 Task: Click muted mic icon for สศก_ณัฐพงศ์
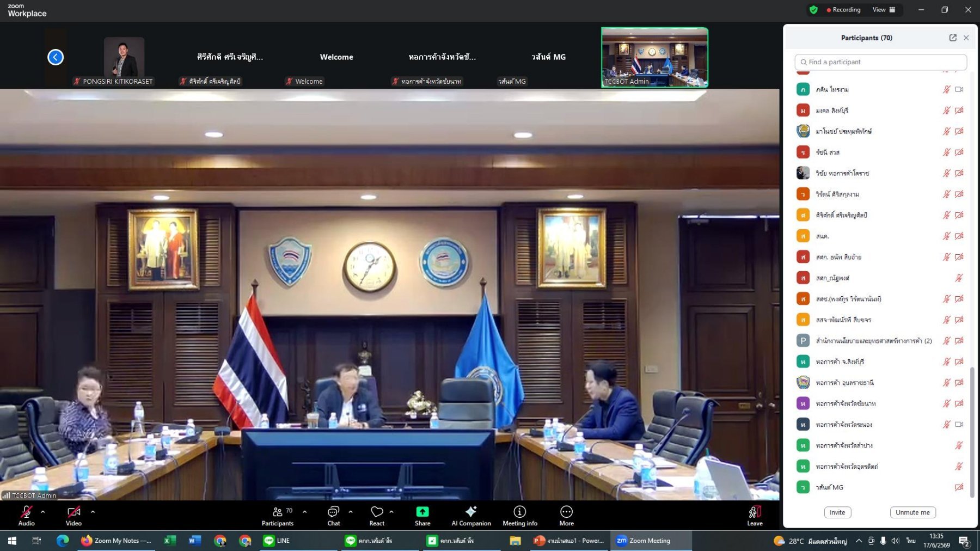click(x=959, y=278)
